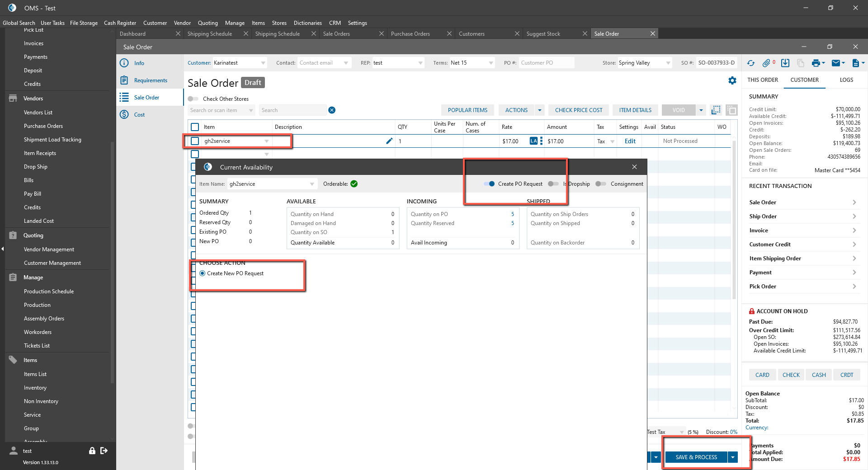Close the Customers tab
868x470 pixels.
(517, 34)
